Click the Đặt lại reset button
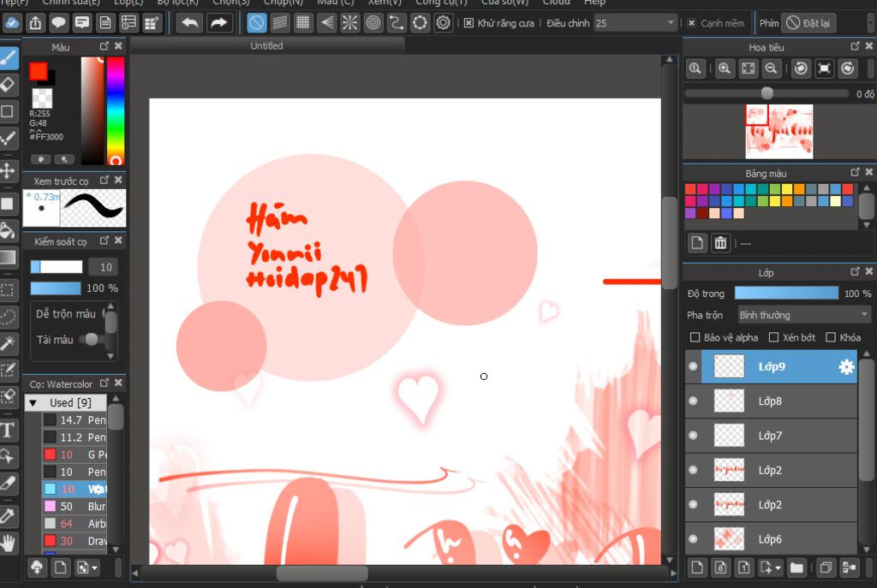The width and height of the screenshot is (877, 588). click(x=808, y=23)
